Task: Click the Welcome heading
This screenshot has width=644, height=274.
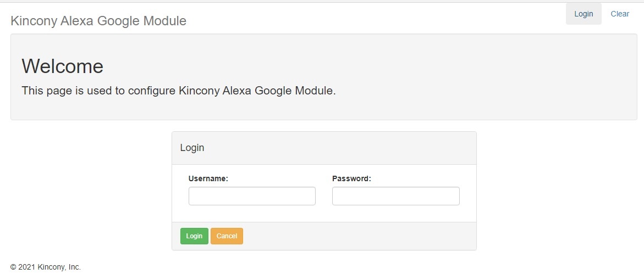Action: tap(62, 66)
